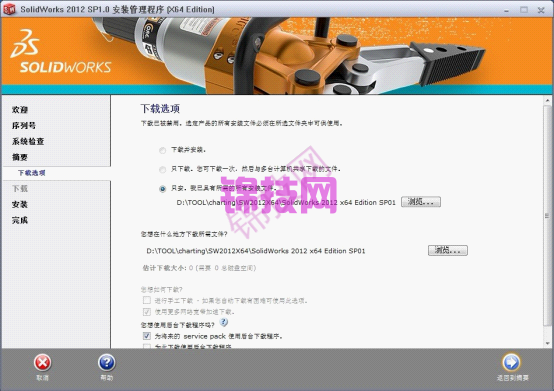
Task: Minimize the installation manager window
Action: 506,10
